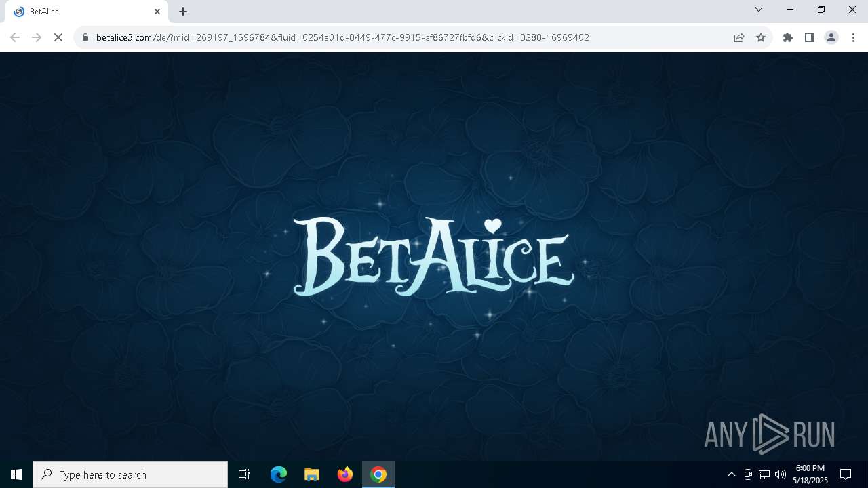The width and height of the screenshot is (868, 488).
Task: Bookmark this tab with the star
Action: tap(761, 37)
